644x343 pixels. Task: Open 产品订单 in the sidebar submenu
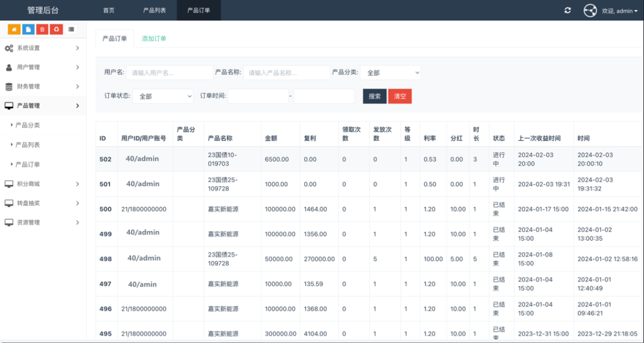pyautogui.click(x=27, y=165)
